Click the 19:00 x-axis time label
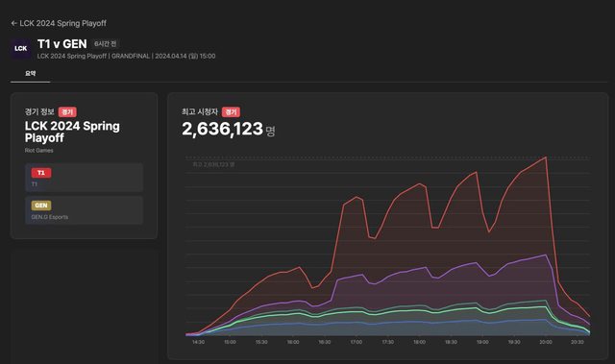615x364 pixels. 482,342
